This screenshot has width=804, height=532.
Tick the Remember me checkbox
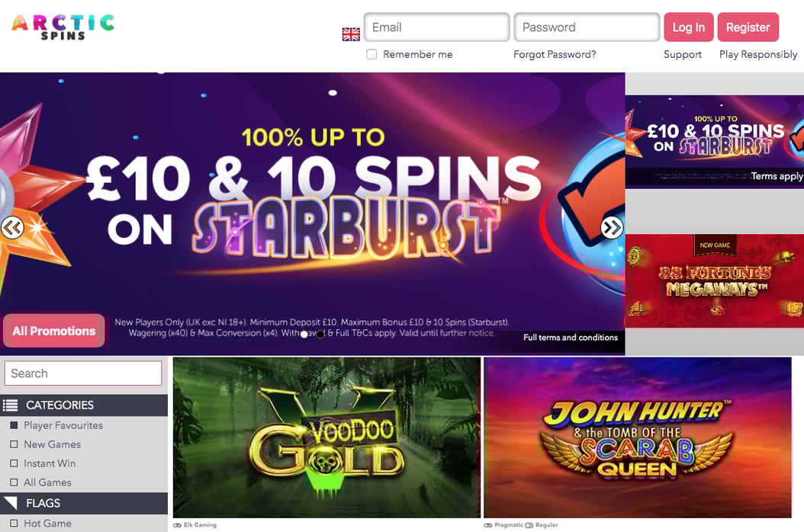371,54
